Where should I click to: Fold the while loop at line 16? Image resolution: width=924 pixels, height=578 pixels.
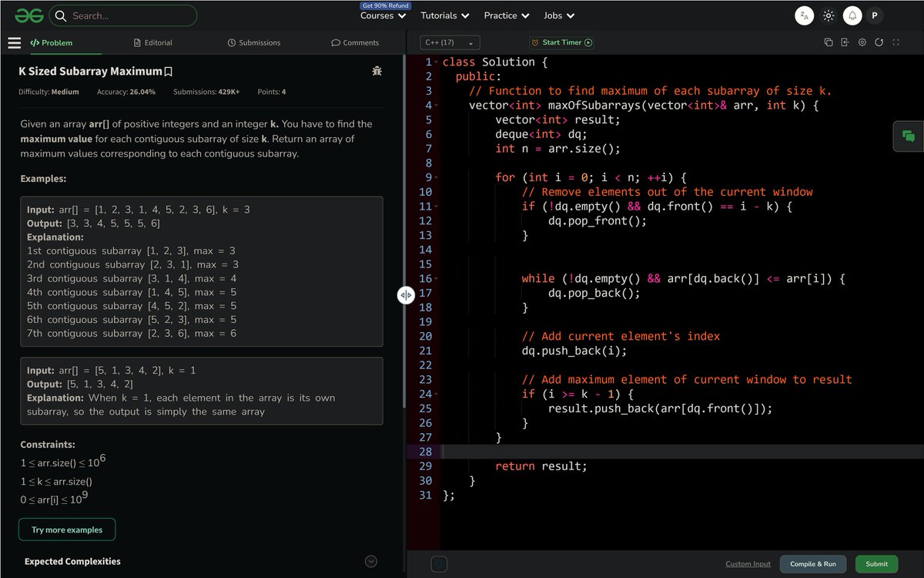(437, 279)
